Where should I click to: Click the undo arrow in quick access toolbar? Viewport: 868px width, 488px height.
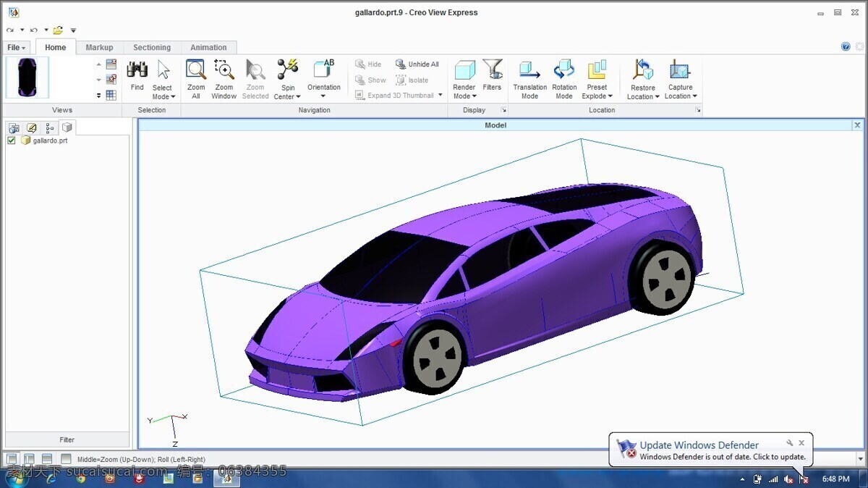pos(33,30)
